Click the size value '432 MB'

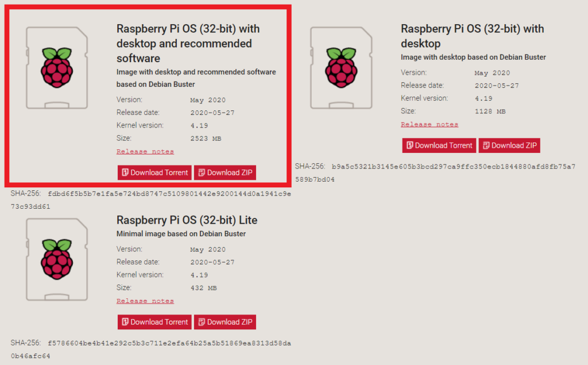[203, 288]
